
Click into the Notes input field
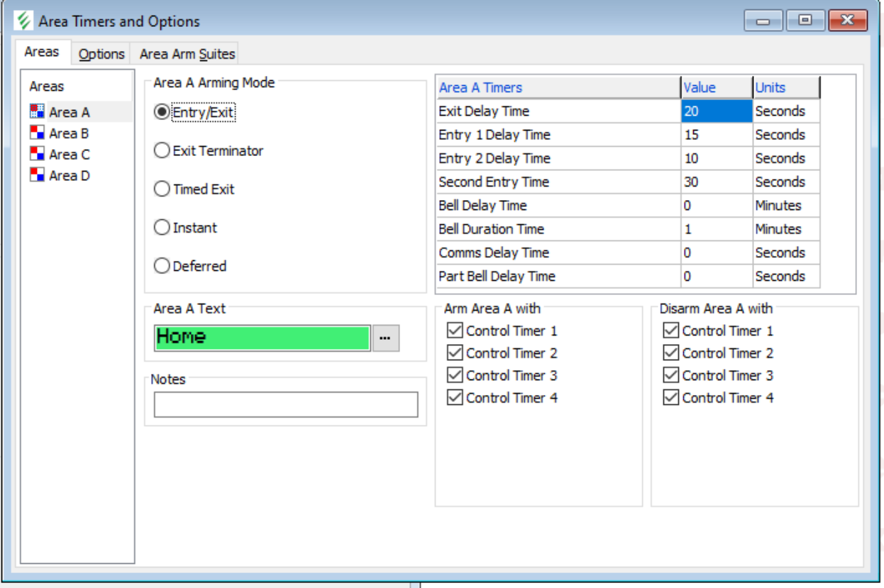coord(285,404)
